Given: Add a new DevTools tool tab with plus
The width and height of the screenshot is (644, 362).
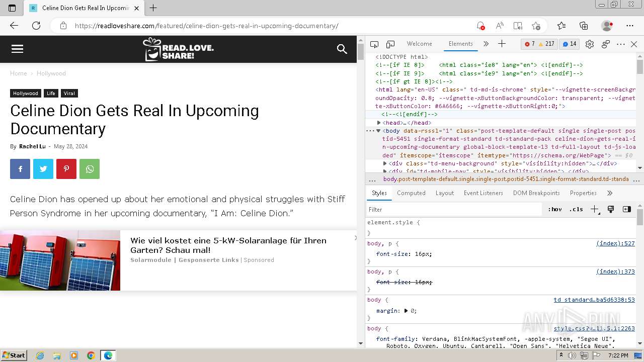Looking at the screenshot, I should [502, 44].
